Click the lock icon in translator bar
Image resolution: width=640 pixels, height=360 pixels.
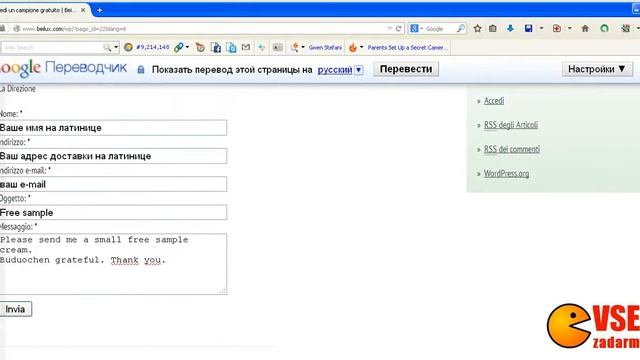coord(141,69)
